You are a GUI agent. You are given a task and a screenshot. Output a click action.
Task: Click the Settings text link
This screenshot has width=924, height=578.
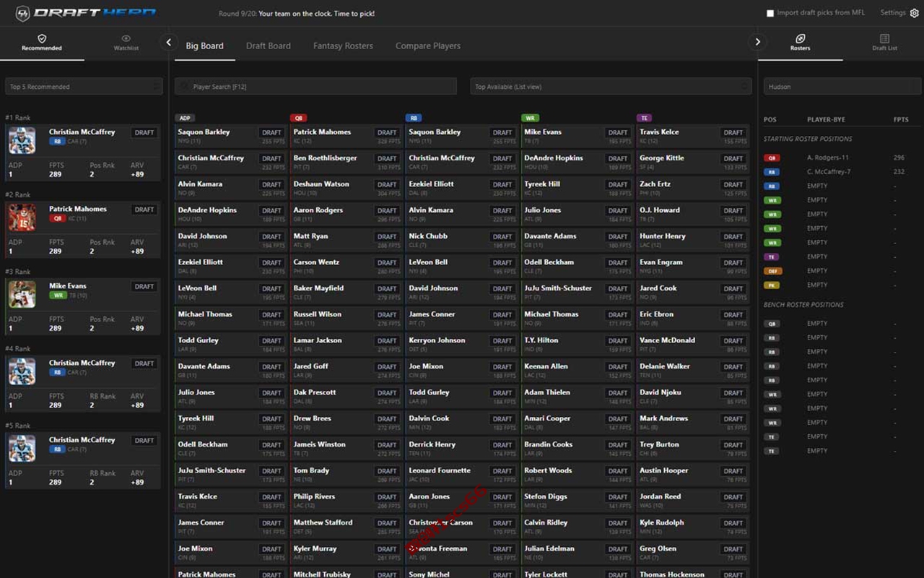892,13
